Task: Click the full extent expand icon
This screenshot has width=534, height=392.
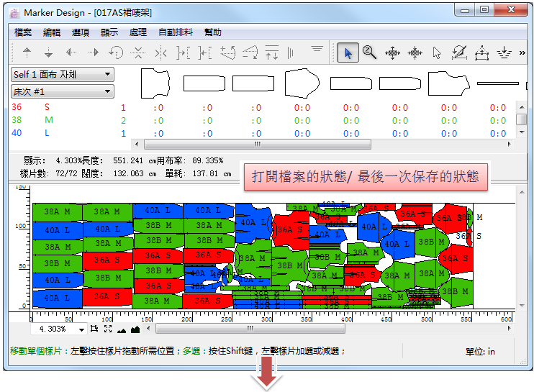Action: point(108,329)
